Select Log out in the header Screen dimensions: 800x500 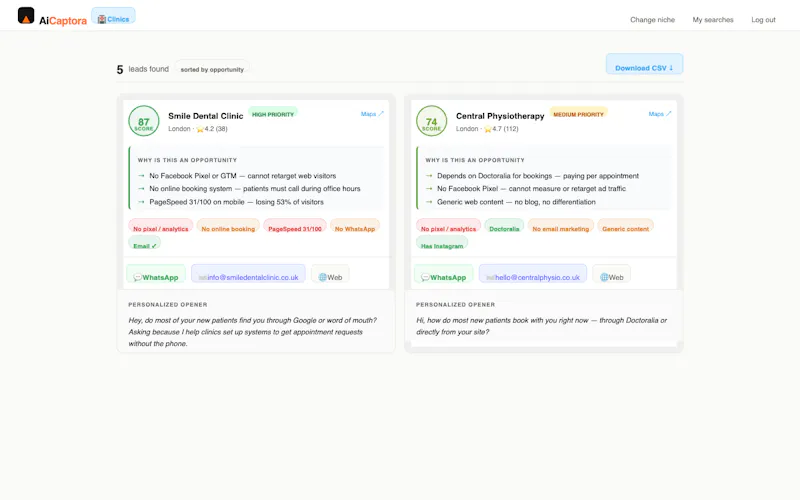click(763, 20)
